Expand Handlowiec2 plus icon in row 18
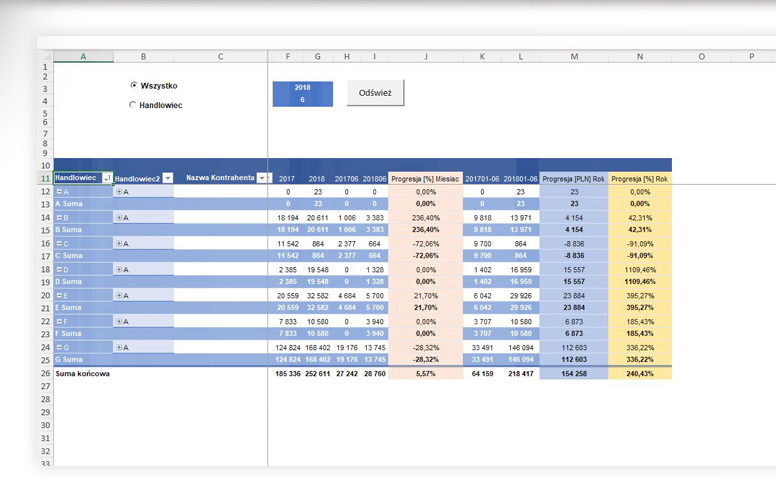Image resolution: width=776 pixels, height=502 pixels. (119, 269)
